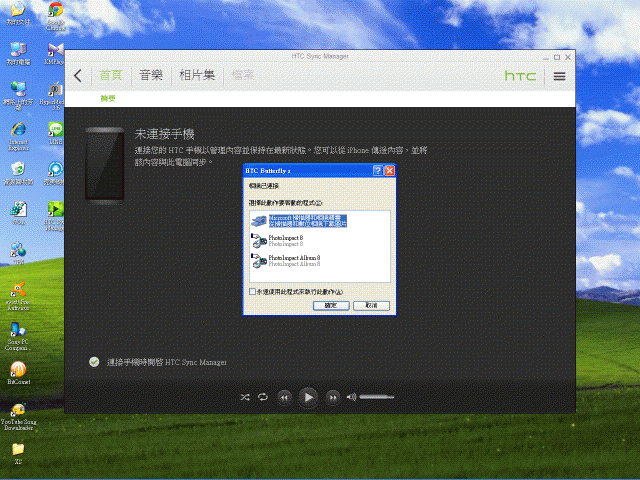
Task: Click the phone image in Sync Manager
Action: (x=104, y=165)
